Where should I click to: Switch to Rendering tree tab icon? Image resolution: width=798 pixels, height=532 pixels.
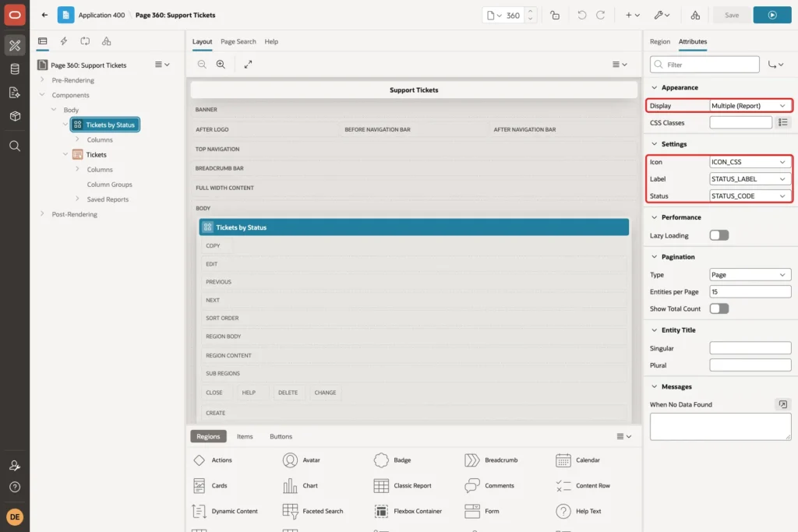pyautogui.click(x=42, y=41)
